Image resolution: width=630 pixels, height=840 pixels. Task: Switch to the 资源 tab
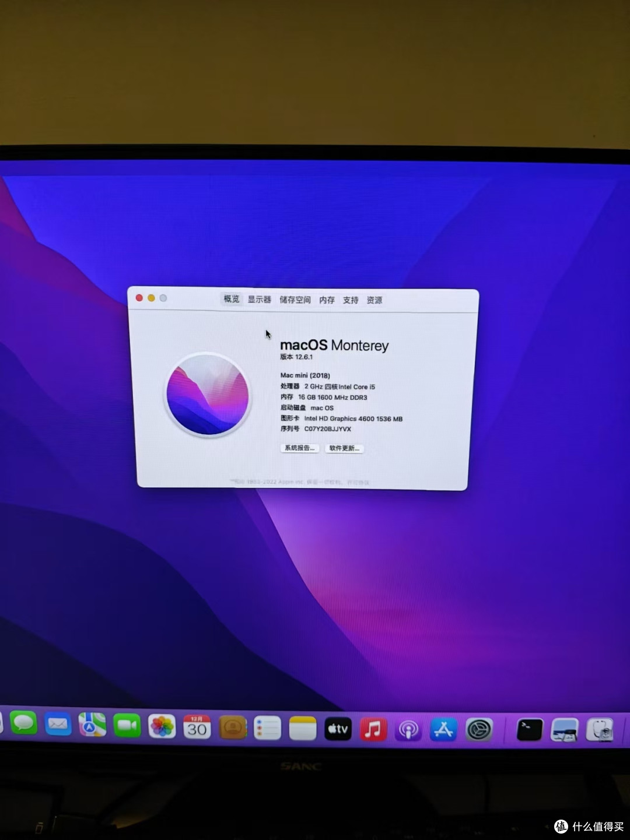374,300
